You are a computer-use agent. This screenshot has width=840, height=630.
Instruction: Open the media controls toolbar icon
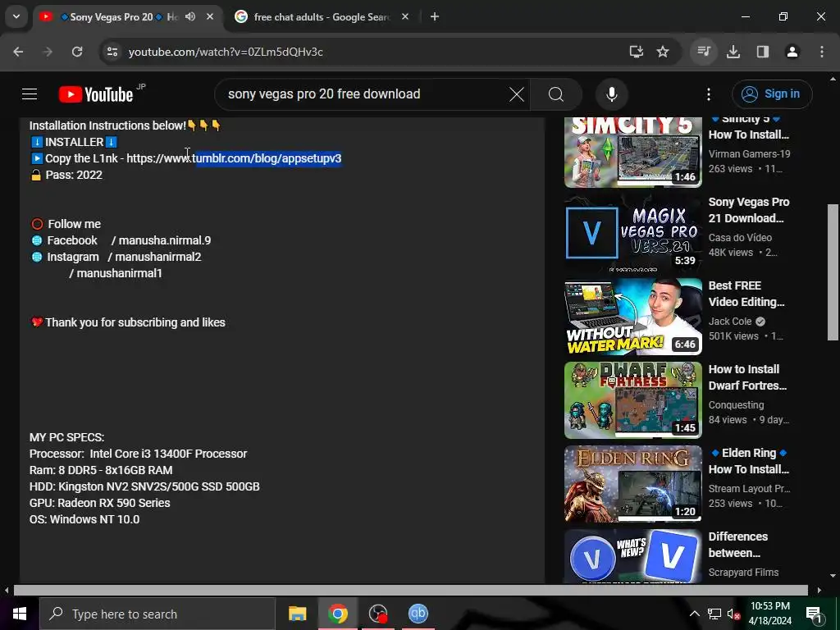tap(704, 52)
